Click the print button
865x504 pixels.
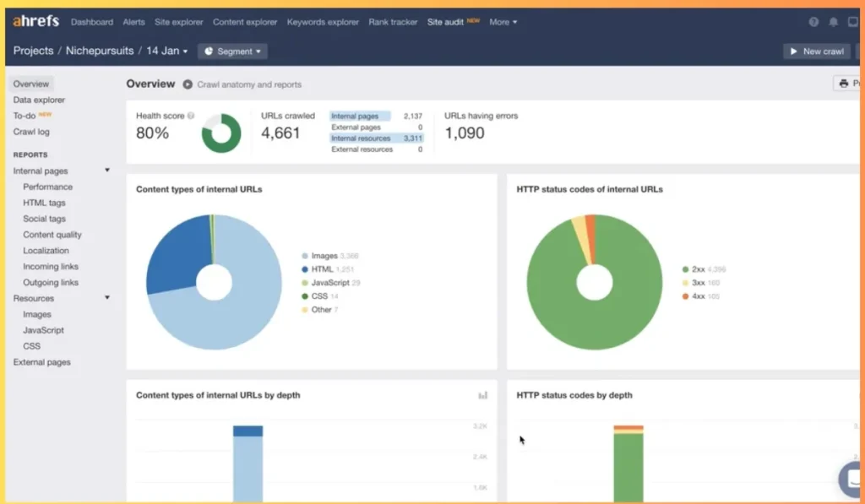(x=846, y=84)
